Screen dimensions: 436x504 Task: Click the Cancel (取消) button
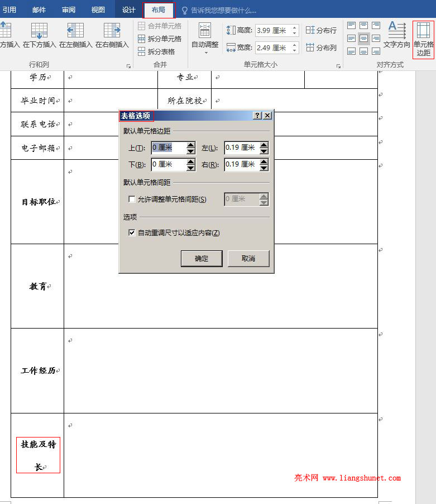[x=248, y=259]
